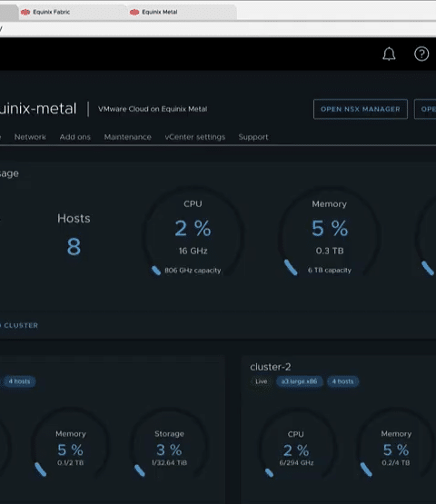Click the Live status badge on cluster-2
The width and height of the screenshot is (436, 504).
point(261,381)
